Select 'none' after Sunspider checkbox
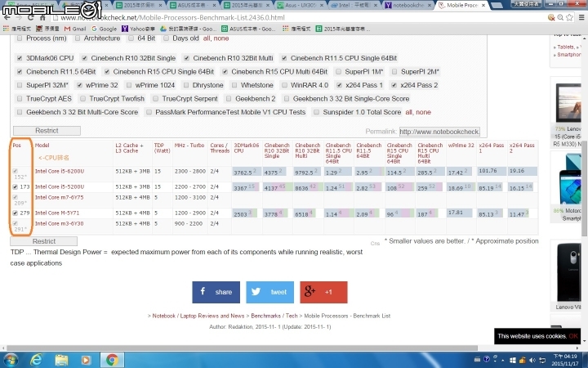 point(423,112)
